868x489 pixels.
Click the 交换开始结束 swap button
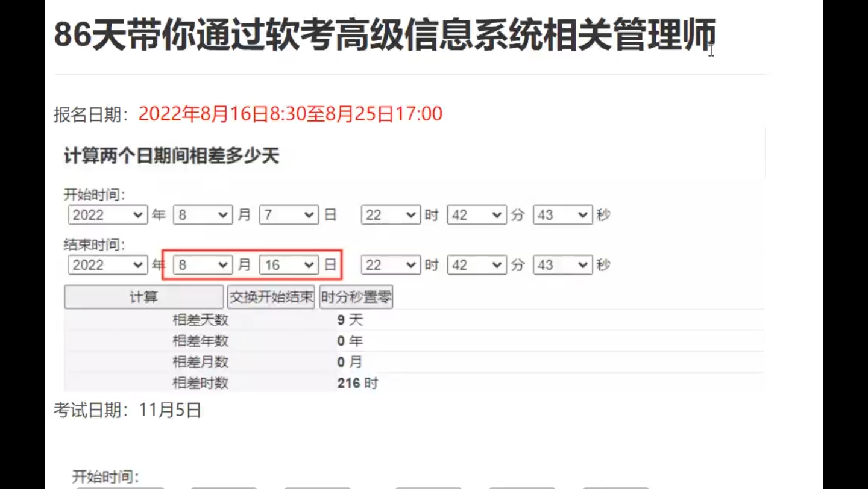(271, 296)
